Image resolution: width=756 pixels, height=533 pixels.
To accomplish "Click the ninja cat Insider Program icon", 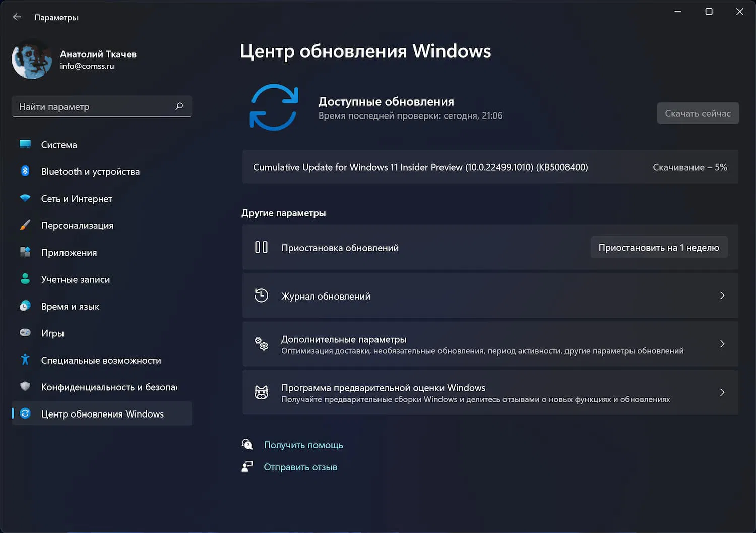I will click(x=261, y=392).
